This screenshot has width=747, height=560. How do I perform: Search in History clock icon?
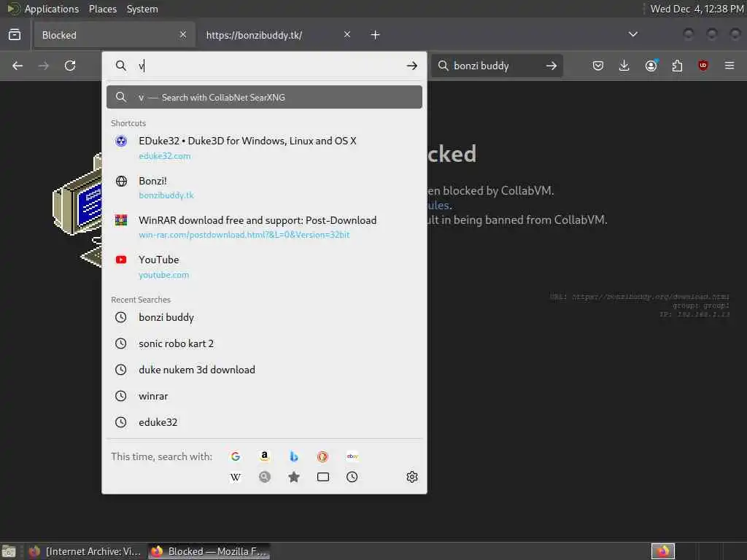(x=352, y=477)
